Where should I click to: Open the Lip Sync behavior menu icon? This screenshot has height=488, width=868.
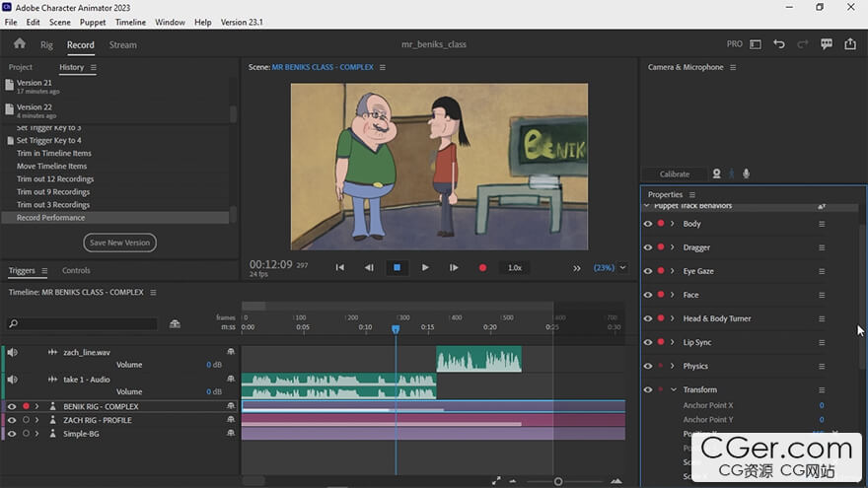point(822,342)
